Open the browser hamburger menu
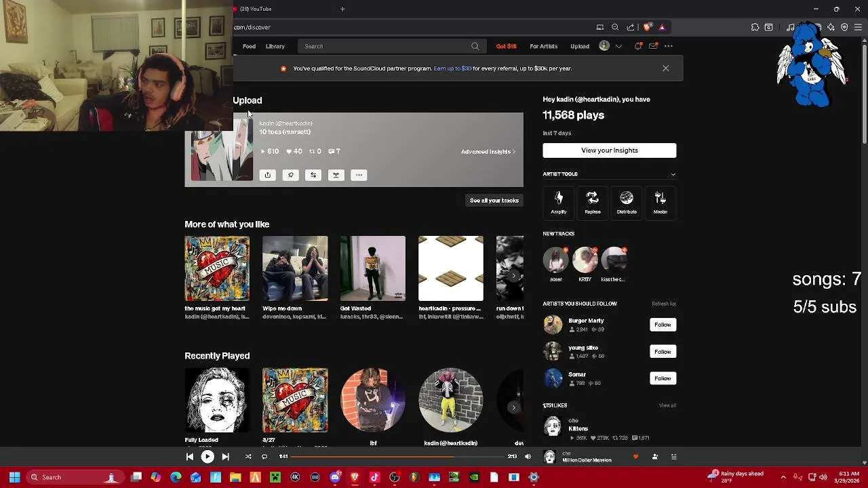 coord(859,27)
